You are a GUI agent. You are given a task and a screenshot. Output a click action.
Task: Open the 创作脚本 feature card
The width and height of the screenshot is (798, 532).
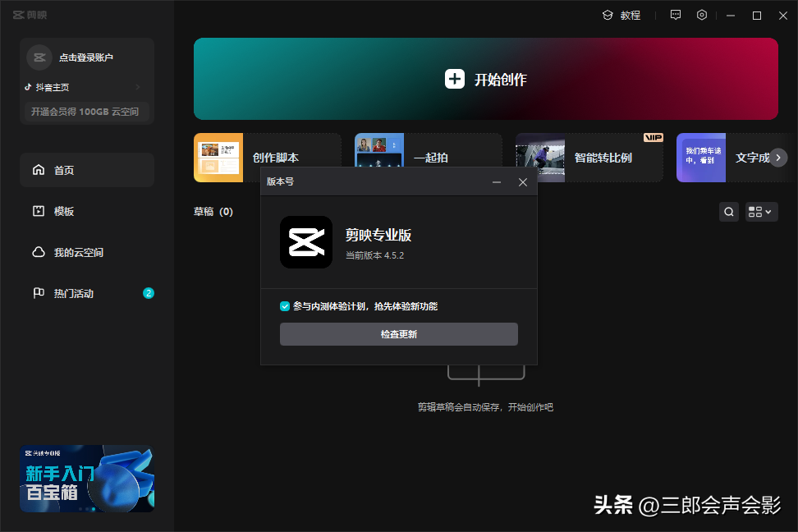(267, 158)
